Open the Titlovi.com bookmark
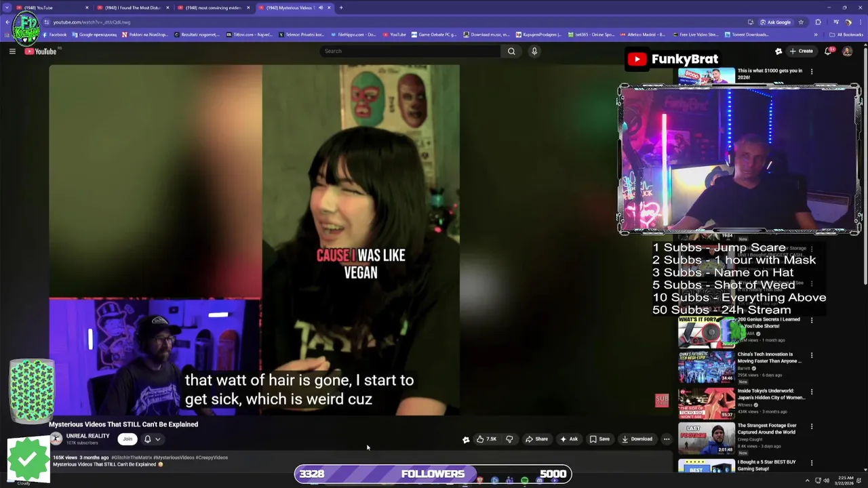Viewport: 868px width, 488px height. (x=250, y=35)
